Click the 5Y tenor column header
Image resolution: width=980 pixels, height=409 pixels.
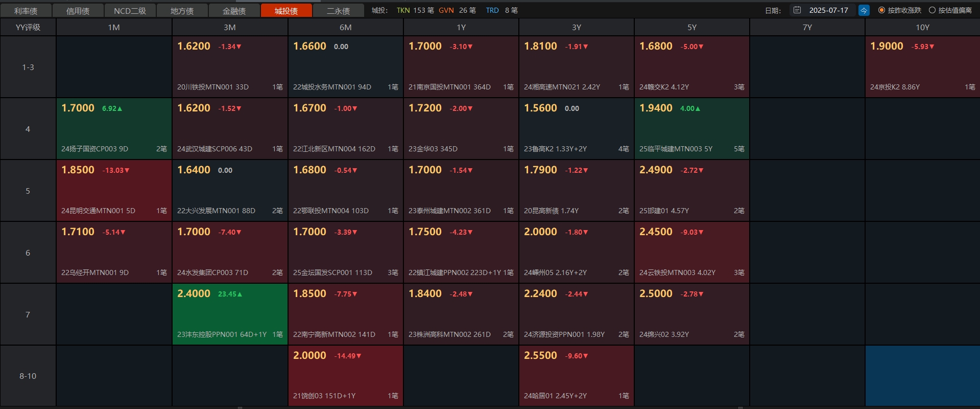[x=692, y=27]
